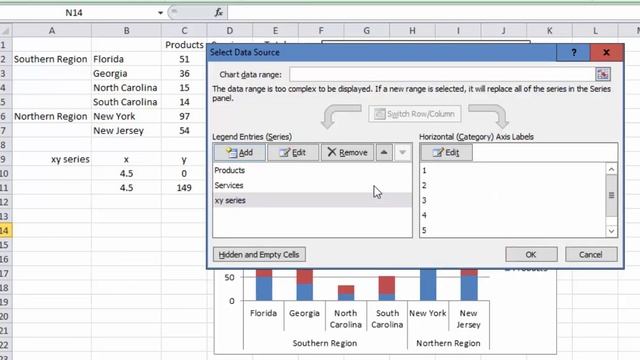The image size is (640, 360).
Task: Select column A header
Action: pos(52,31)
